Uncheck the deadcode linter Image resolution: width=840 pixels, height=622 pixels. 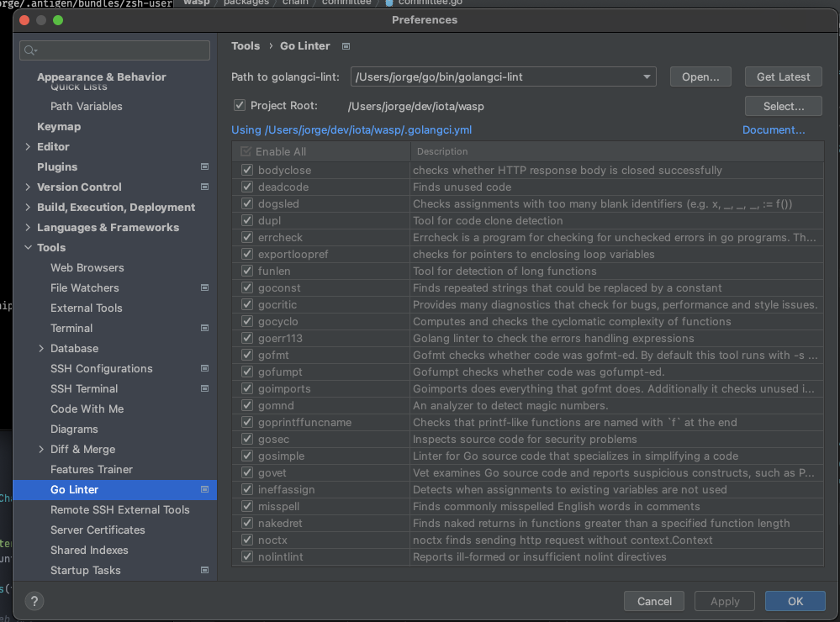click(x=247, y=187)
